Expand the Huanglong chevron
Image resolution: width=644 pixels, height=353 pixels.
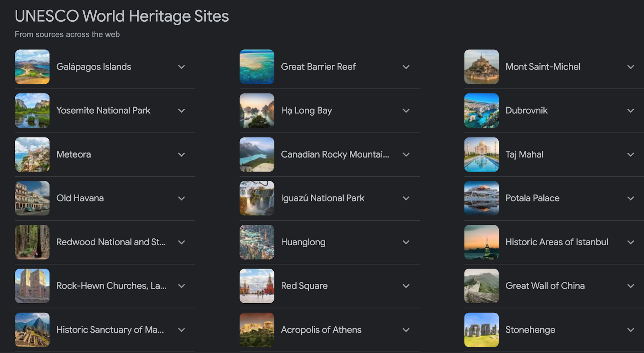click(406, 242)
